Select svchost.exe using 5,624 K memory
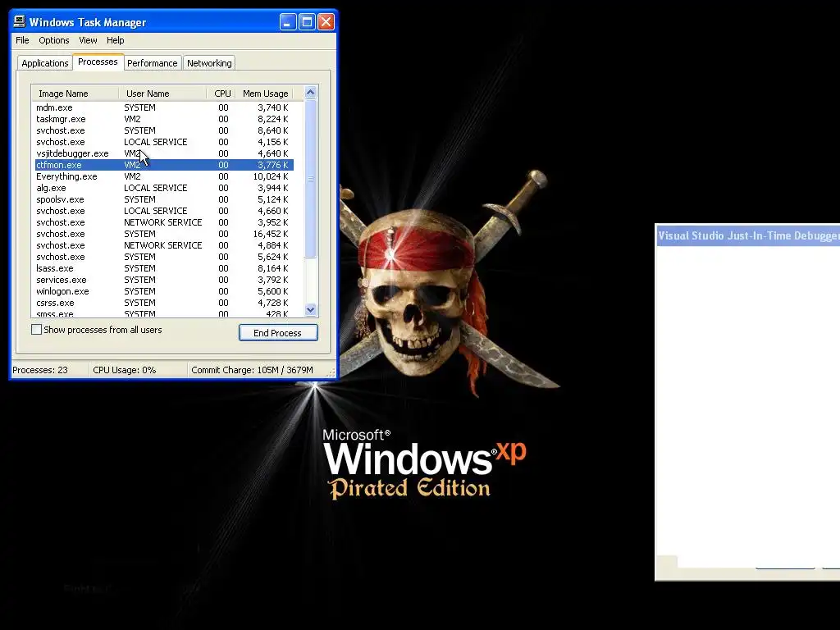The height and width of the screenshot is (630, 840). pos(162,257)
